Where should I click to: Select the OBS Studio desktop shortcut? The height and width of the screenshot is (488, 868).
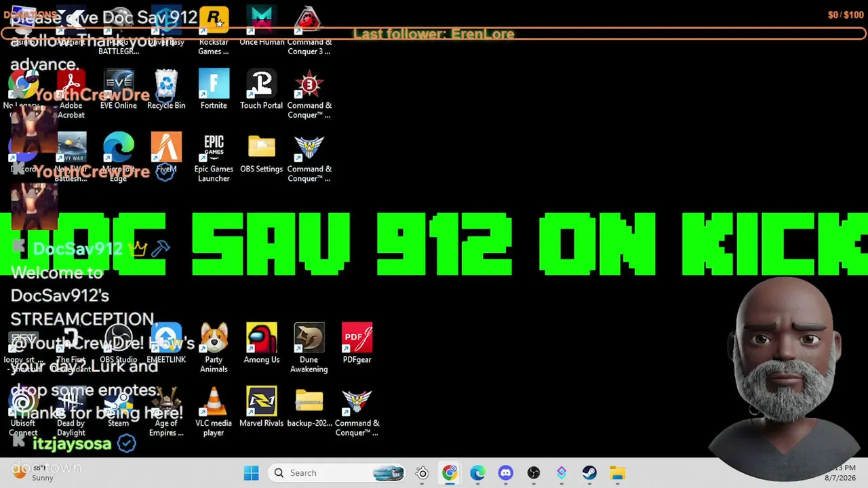point(119,344)
